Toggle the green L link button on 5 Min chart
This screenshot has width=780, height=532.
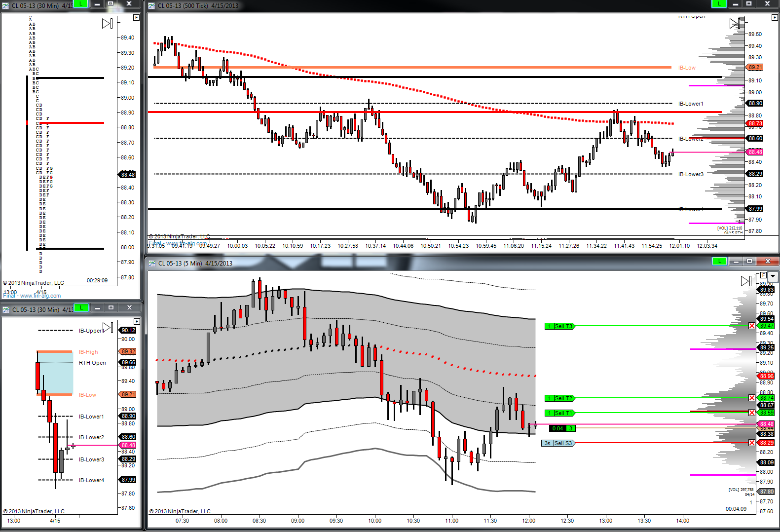pos(720,261)
